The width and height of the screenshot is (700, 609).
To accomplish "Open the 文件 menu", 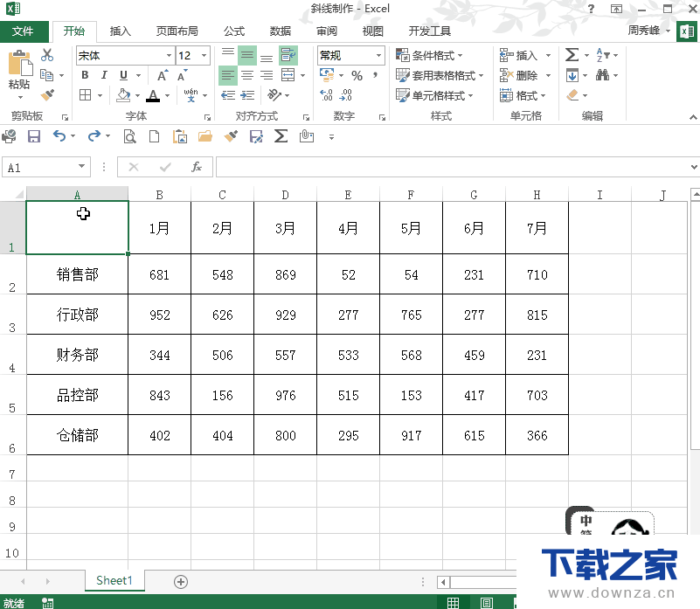I will pyautogui.click(x=24, y=31).
